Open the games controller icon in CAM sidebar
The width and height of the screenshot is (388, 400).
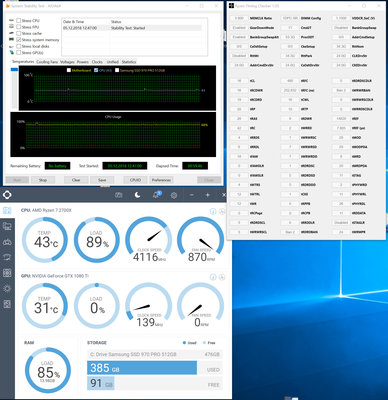7,242
